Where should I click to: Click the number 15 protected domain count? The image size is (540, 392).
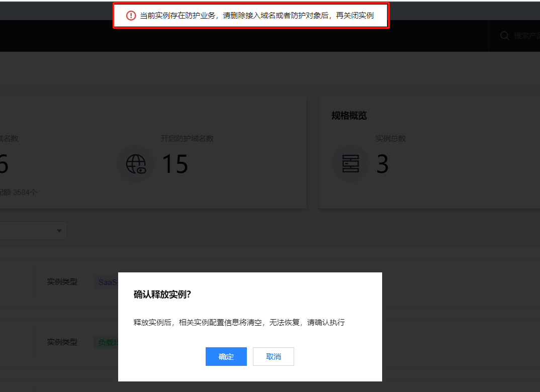pyautogui.click(x=174, y=164)
